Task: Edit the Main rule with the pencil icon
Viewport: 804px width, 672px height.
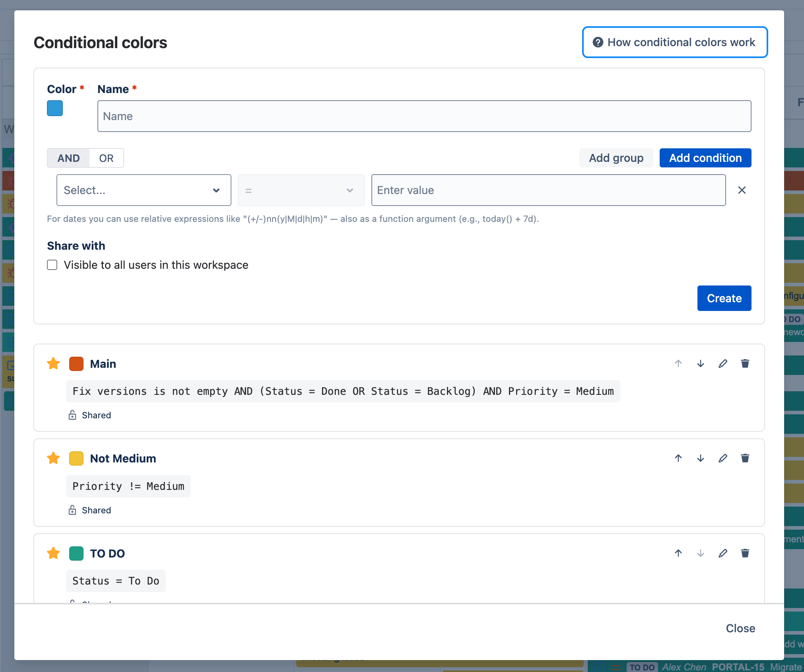Action: click(x=723, y=363)
